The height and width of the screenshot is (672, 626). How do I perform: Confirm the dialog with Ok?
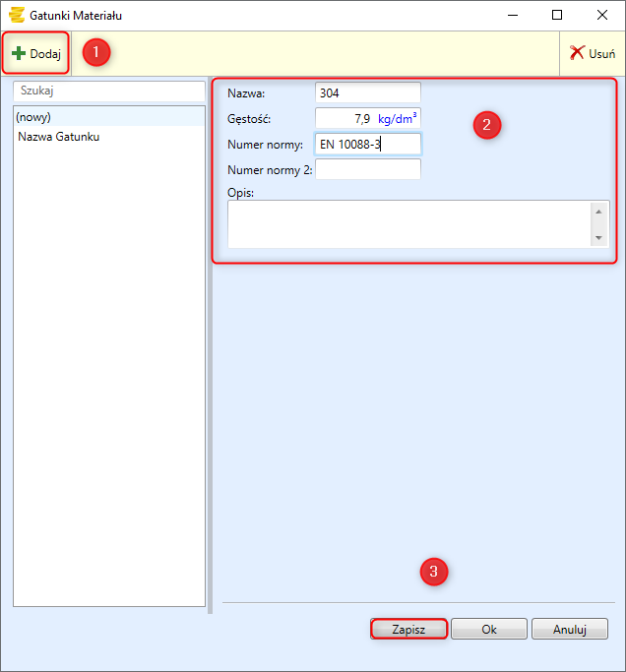point(488,629)
